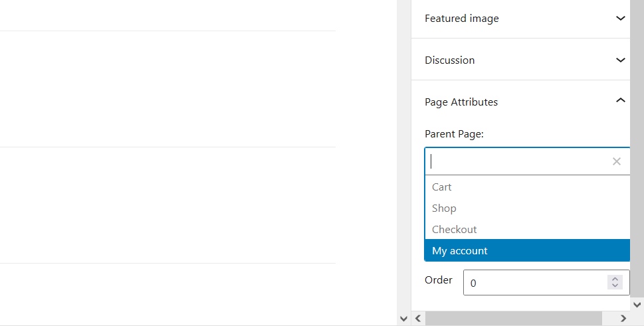This screenshot has height=326, width=644.
Task: Clear the Parent Page selection with X
Action: point(617,161)
